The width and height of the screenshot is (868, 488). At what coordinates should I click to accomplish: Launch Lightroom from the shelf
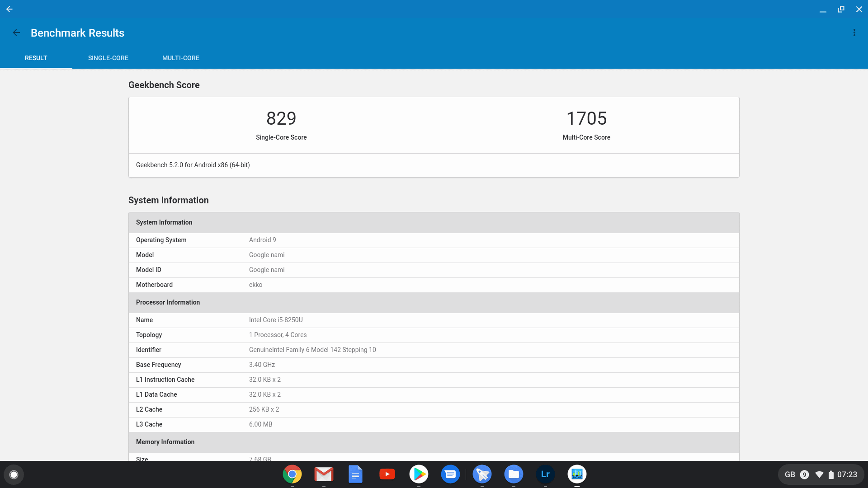click(545, 474)
